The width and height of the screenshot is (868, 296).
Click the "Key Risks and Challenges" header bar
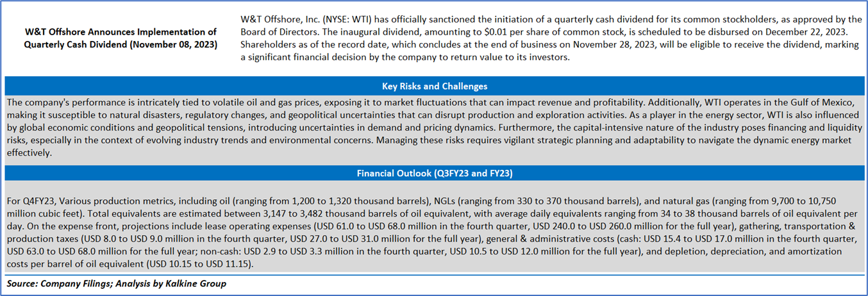click(433, 86)
